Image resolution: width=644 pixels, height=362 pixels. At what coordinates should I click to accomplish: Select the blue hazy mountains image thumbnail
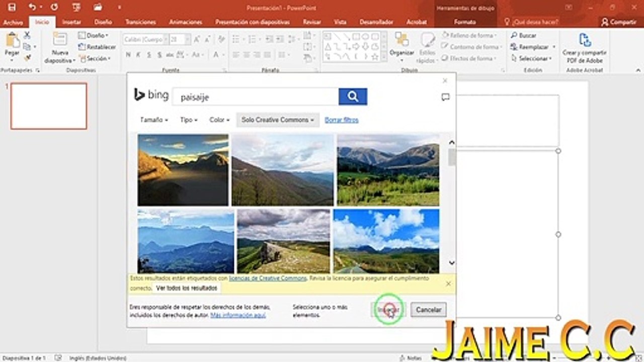[x=186, y=241]
